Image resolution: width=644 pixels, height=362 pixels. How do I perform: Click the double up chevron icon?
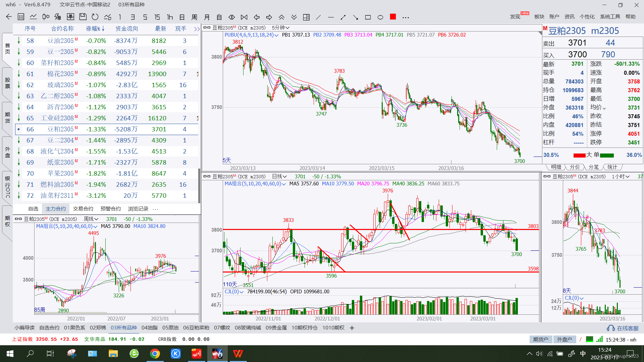pyautogui.click(x=281, y=17)
